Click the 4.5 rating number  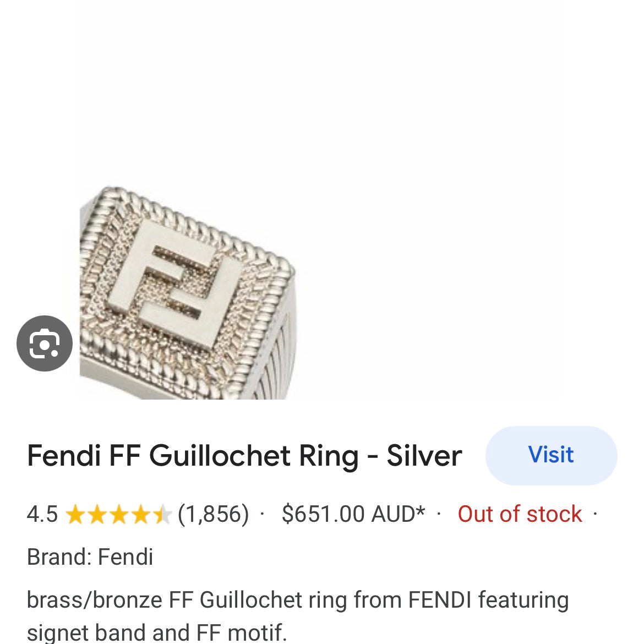click(x=42, y=515)
